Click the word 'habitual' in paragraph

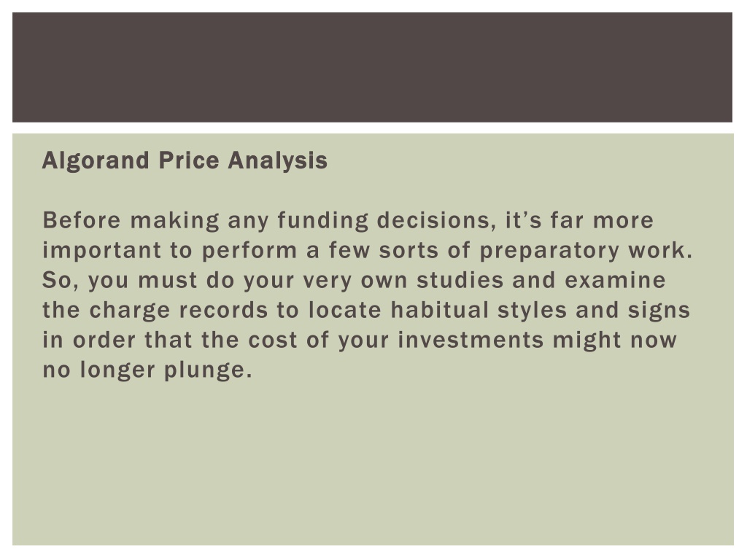[440, 310]
